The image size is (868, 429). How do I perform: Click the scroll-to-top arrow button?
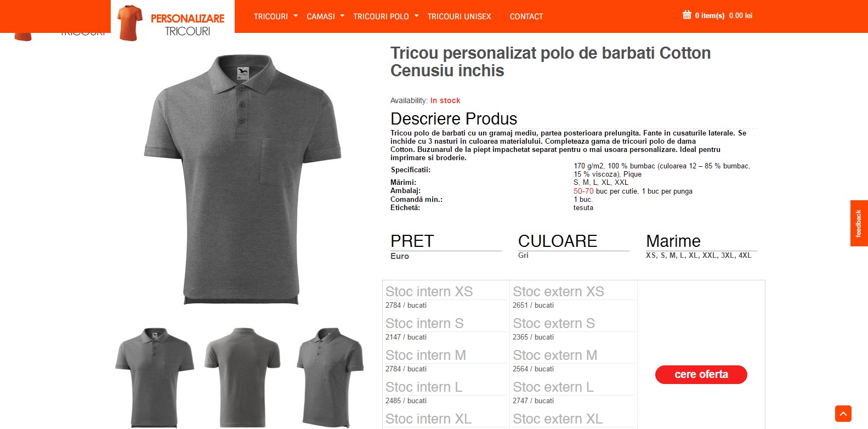tap(843, 414)
